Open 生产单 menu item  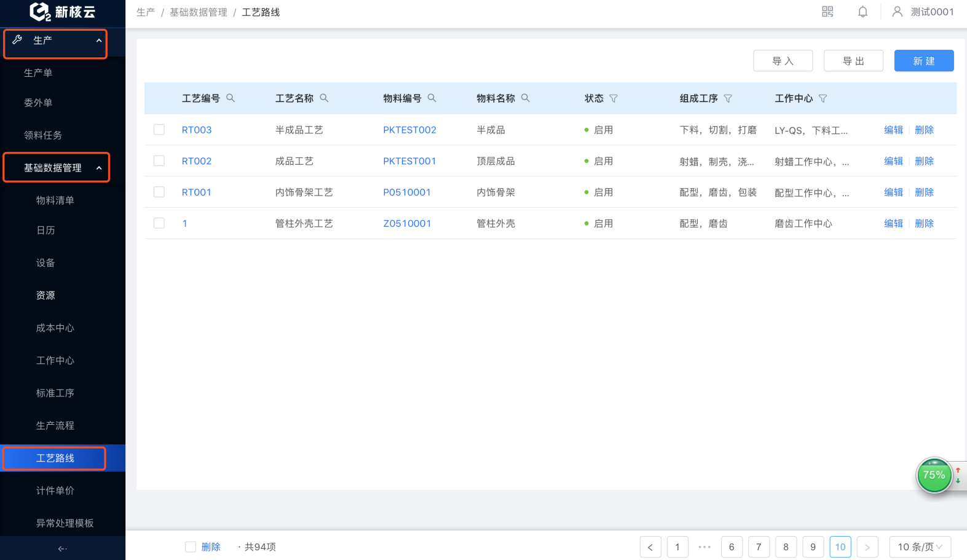(x=38, y=73)
